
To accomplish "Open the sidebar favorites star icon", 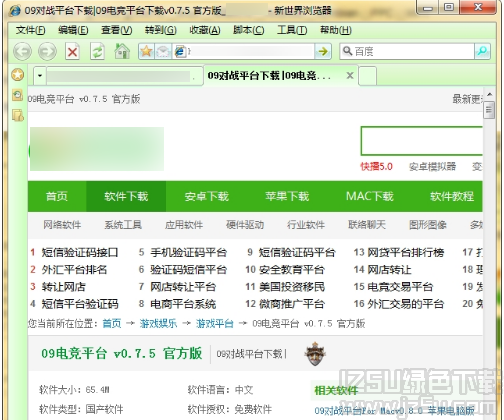I will 18,74.
